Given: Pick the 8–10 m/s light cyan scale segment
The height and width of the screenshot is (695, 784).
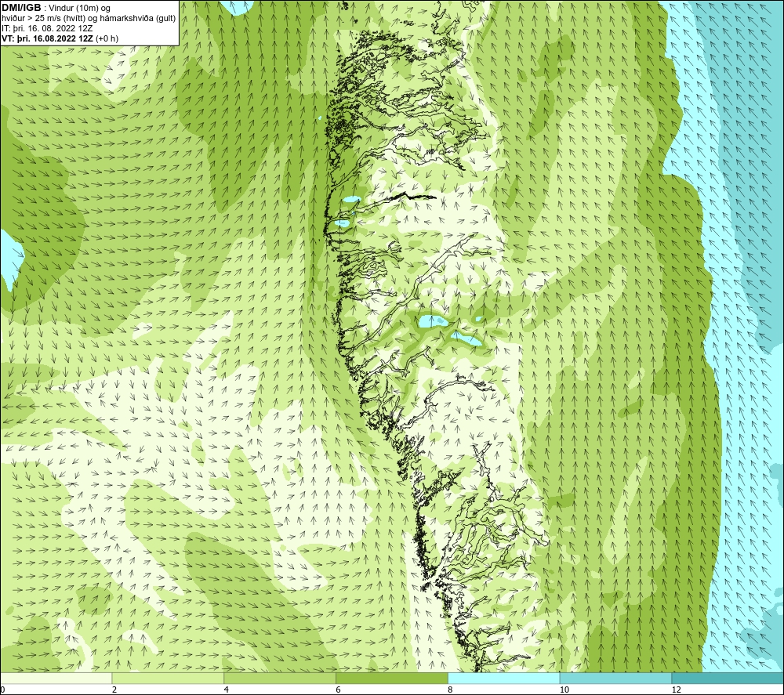Looking at the screenshot, I should pyautogui.click(x=504, y=678).
